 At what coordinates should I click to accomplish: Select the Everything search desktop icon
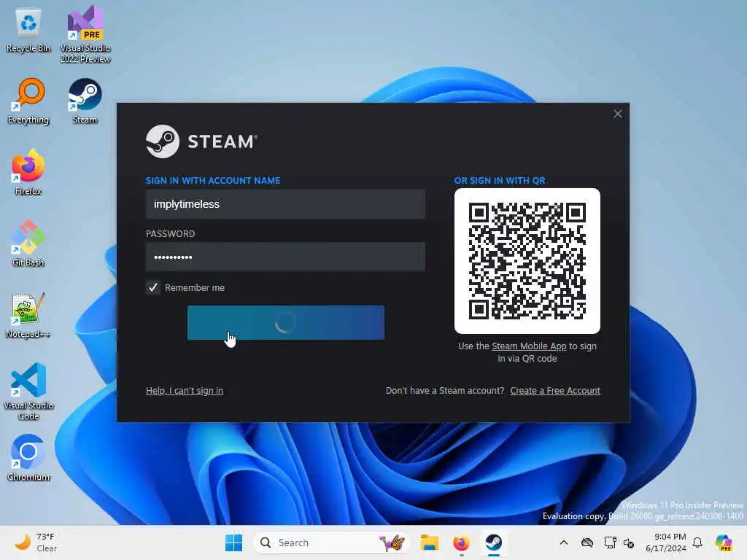click(28, 101)
